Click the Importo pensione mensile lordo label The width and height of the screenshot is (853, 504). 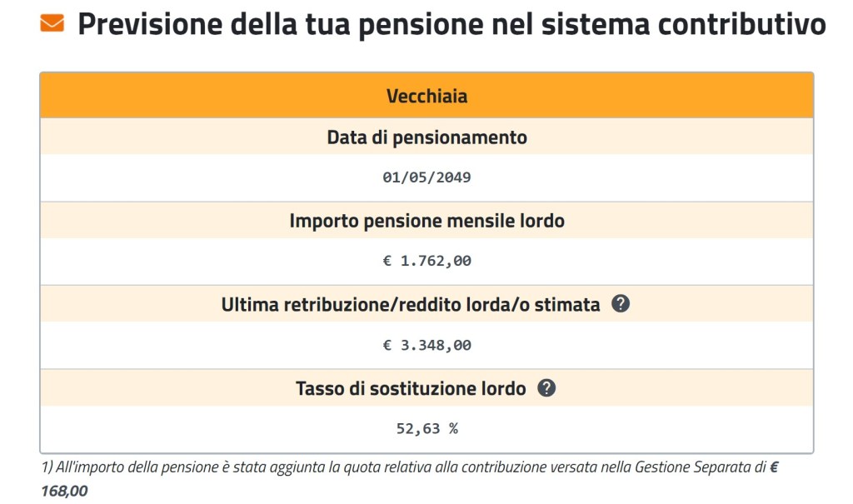pos(426,222)
